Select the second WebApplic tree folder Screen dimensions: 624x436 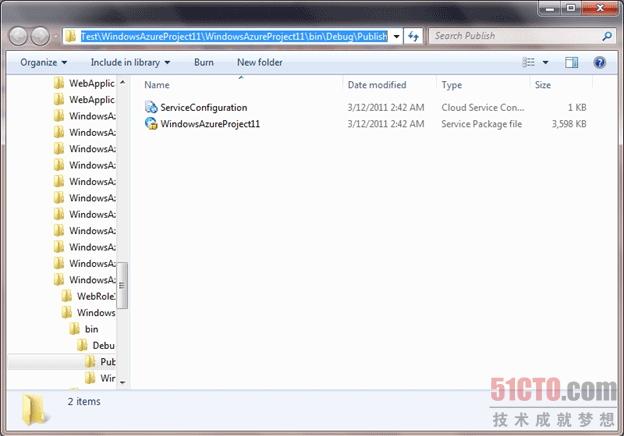92,99
